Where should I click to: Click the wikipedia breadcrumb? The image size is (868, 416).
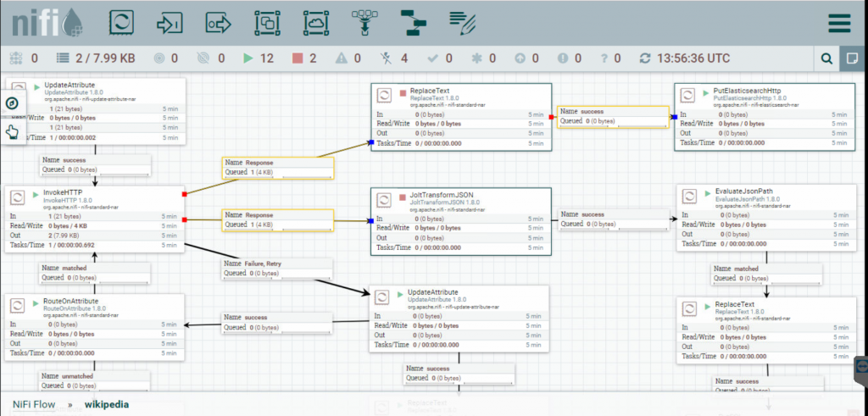pos(107,404)
